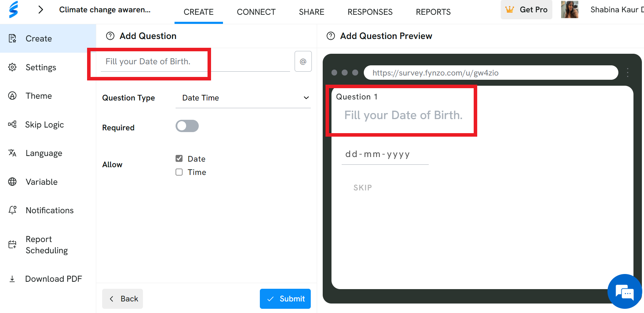Click the Add Question help icon
644x313 pixels.
110,36
